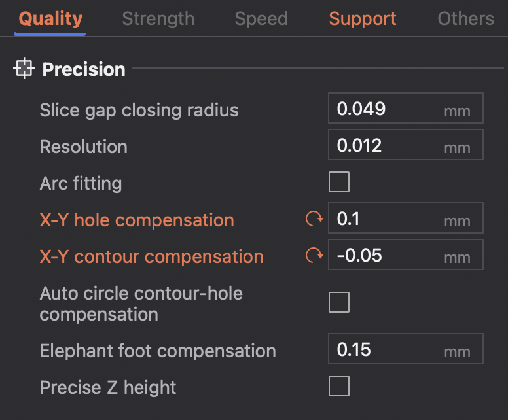The width and height of the screenshot is (508, 420).
Task: Focus X-Y hole compensation input field
Action: pos(386,219)
